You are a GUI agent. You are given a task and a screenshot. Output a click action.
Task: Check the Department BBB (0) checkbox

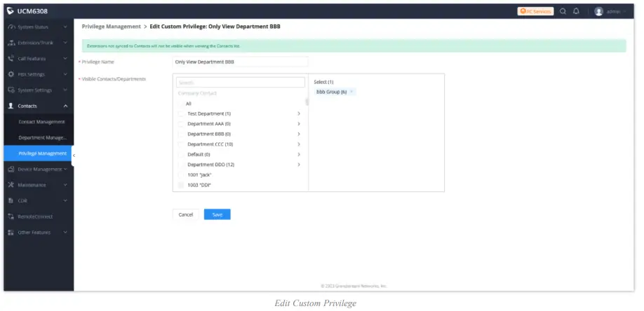click(181, 134)
